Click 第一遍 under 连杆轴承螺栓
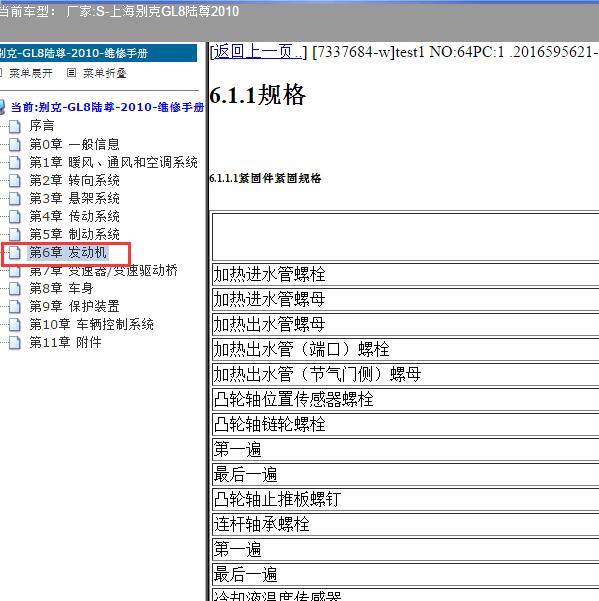The height and width of the screenshot is (601, 599). point(405,549)
